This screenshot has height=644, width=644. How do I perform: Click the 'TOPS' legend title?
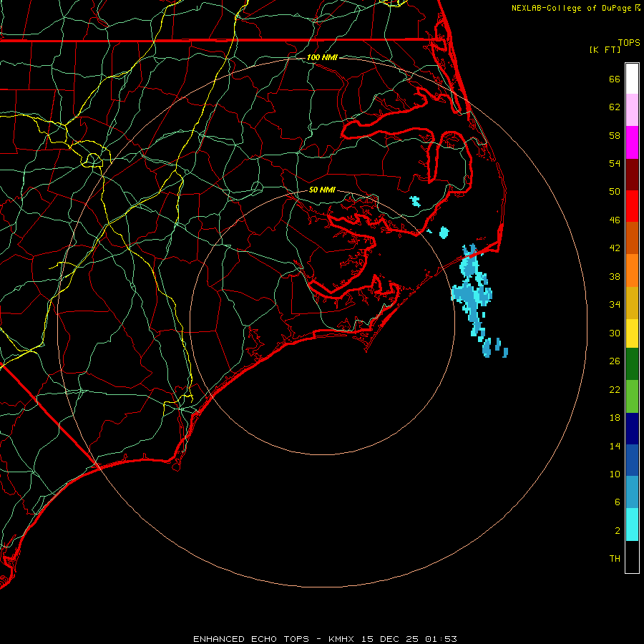pyautogui.click(x=629, y=43)
